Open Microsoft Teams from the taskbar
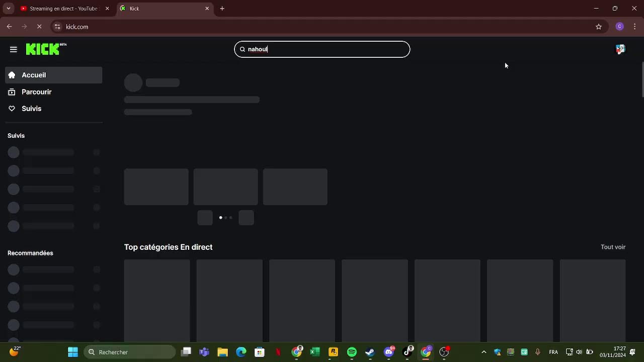 204,352
